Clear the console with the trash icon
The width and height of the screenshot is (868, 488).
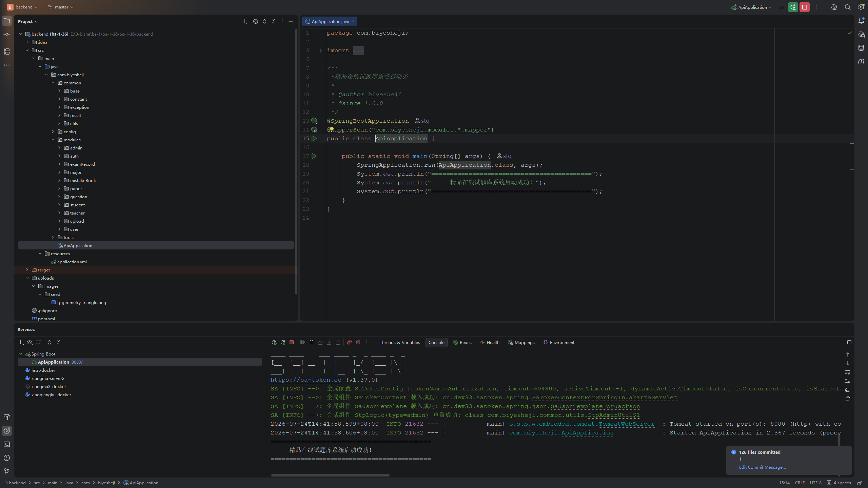(848, 399)
